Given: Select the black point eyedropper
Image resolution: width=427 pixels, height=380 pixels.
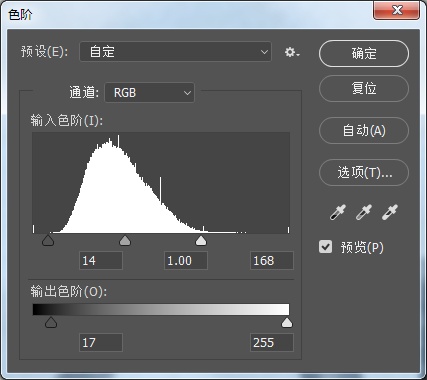Looking at the screenshot, I should click(338, 212).
